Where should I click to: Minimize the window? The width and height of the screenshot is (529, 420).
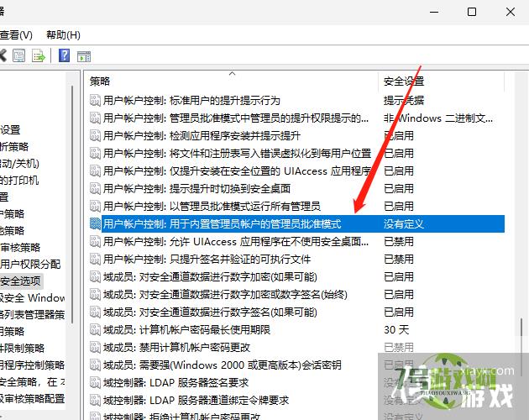pos(434,12)
